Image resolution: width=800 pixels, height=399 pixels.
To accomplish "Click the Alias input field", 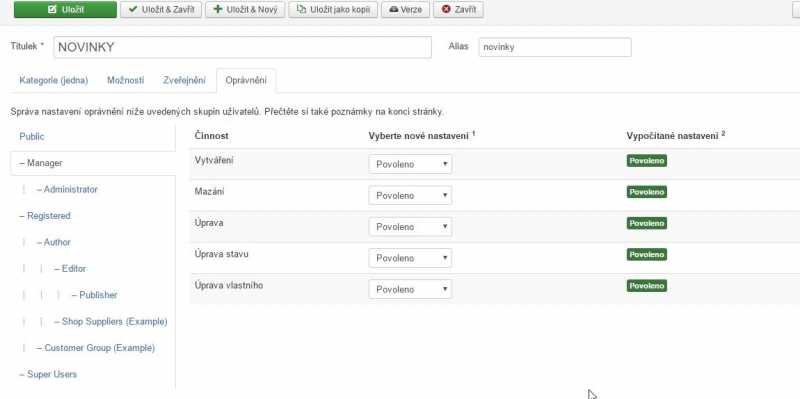I will coord(555,47).
